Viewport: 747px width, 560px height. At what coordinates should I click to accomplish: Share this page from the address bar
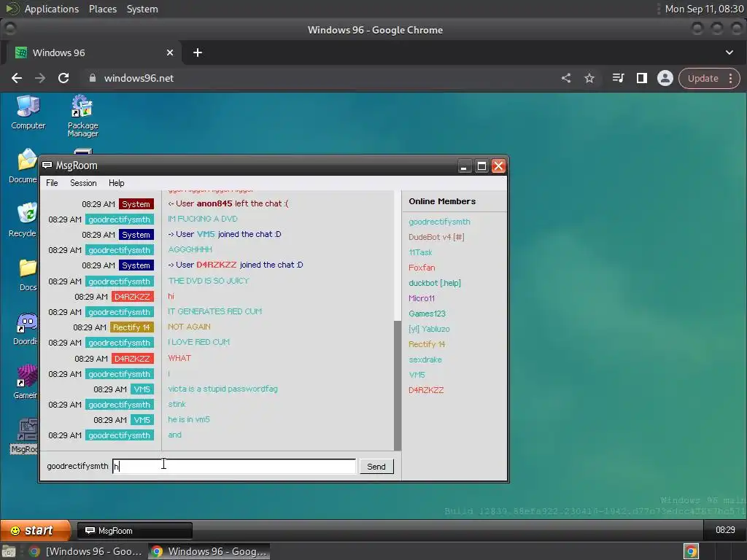(566, 78)
